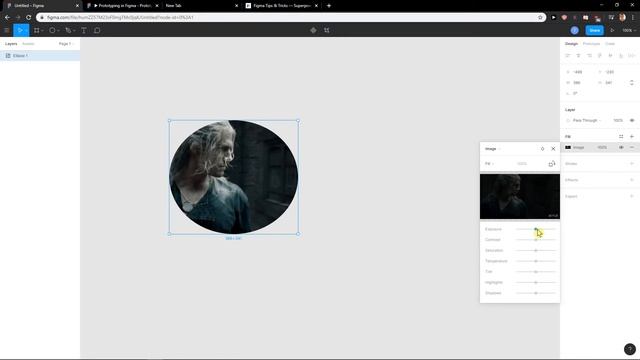Click the present play icon

point(612,30)
